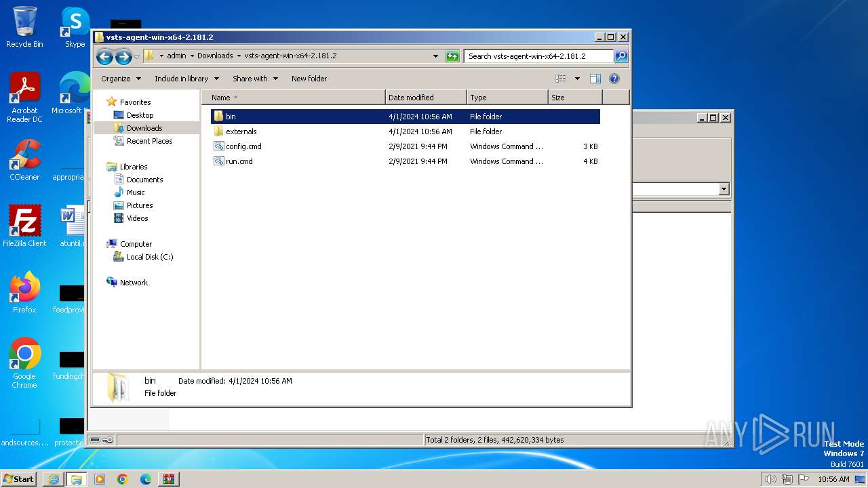This screenshot has width=868, height=488.
Task: Click the config.cmd file name
Action: (243, 146)
